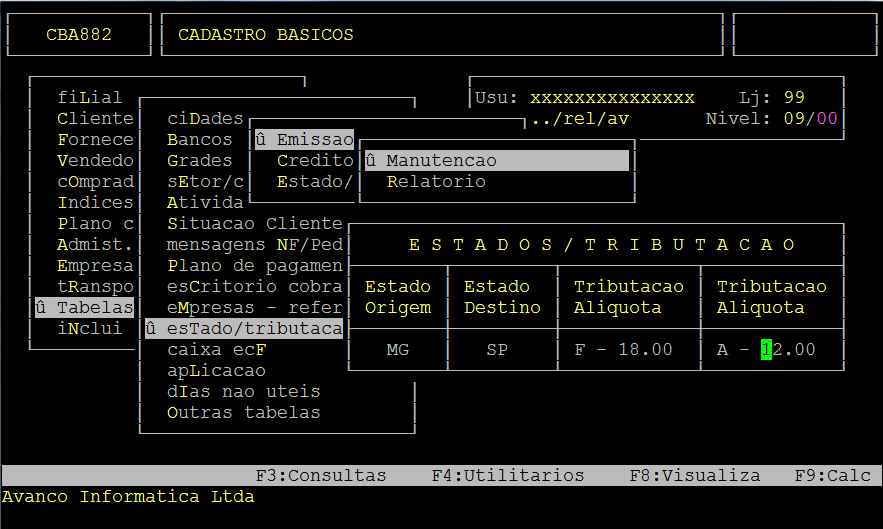Image resolution: width=883 pixels, height=529 pixels.
Task: Open the ciDades table option
Action: coord(205,119)
